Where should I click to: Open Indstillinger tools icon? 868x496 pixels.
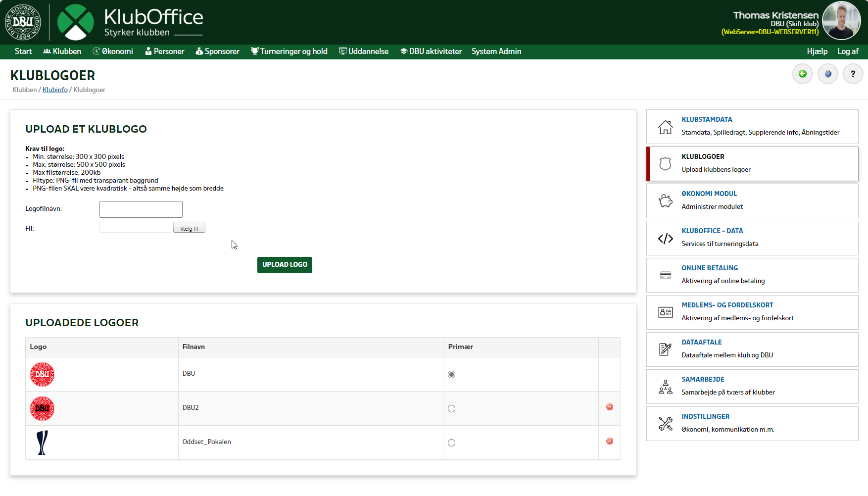665,424
